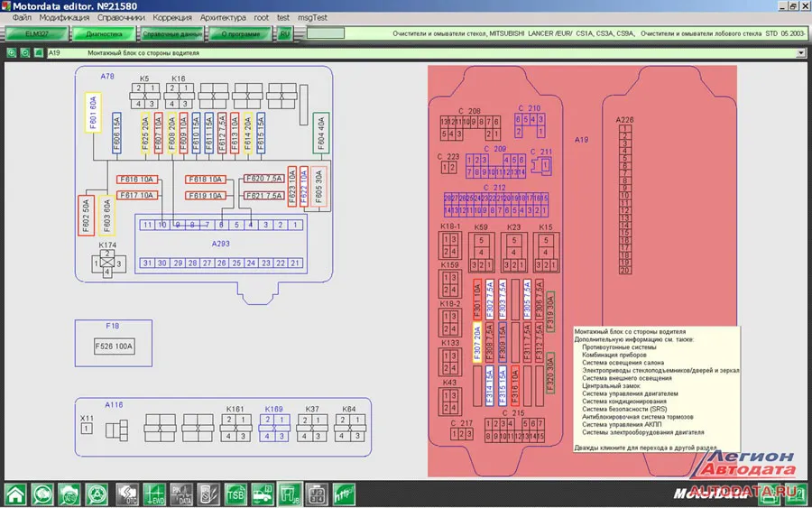Select fuse F605 30A
The width and height of the screenshot is (812, 508).
click(x=319, y=187)
